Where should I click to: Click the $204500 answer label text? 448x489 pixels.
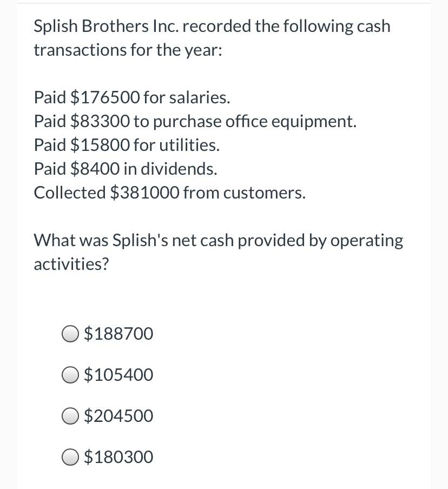pyautogui.click(x=118, y=416)
